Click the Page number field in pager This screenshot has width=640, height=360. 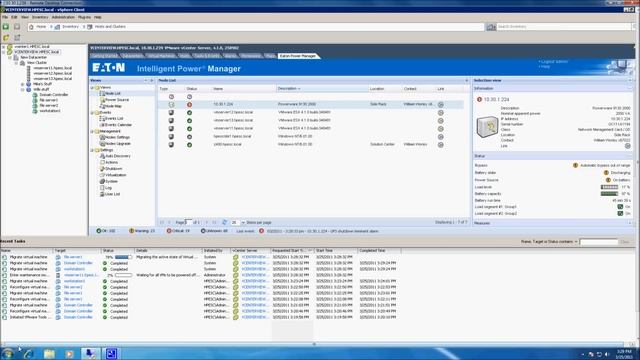pyautogui.click(x=188, y=222)
